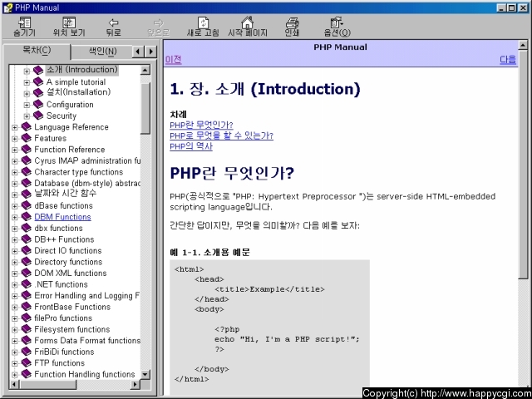Click the tree panel scroll down arrow

pos(145,375)
